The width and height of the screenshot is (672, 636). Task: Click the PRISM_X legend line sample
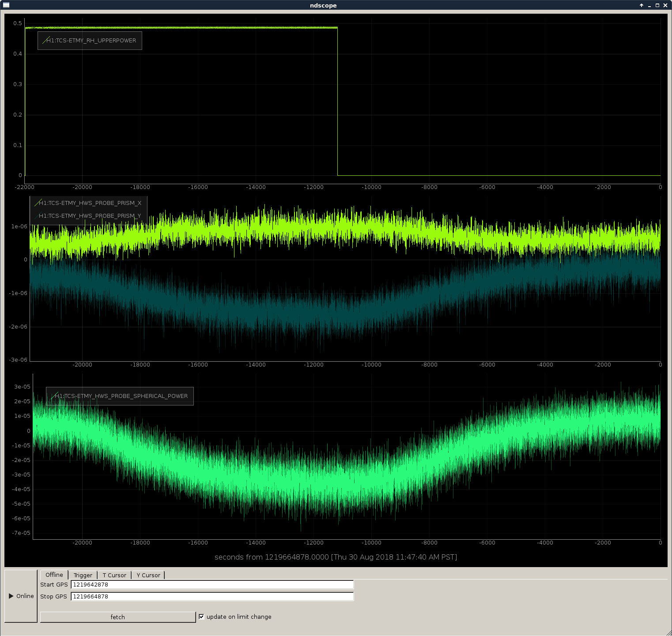38,203
